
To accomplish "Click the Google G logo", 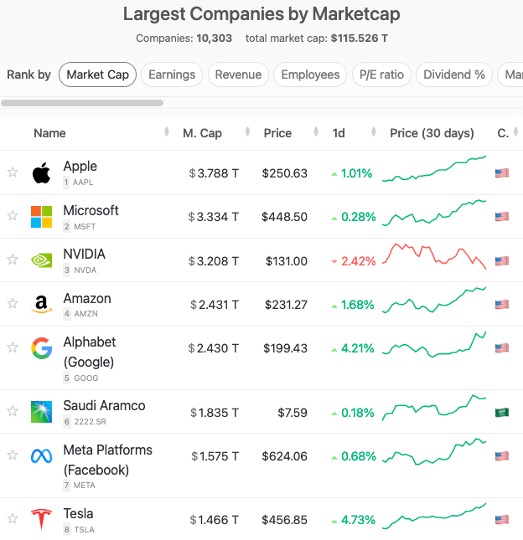I will click(x=41, y=348).
